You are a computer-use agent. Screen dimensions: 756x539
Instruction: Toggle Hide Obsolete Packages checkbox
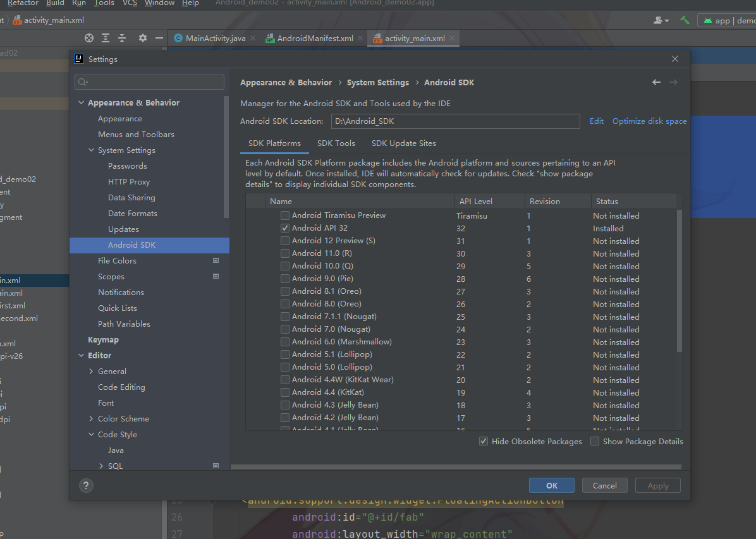coord(484,441)
